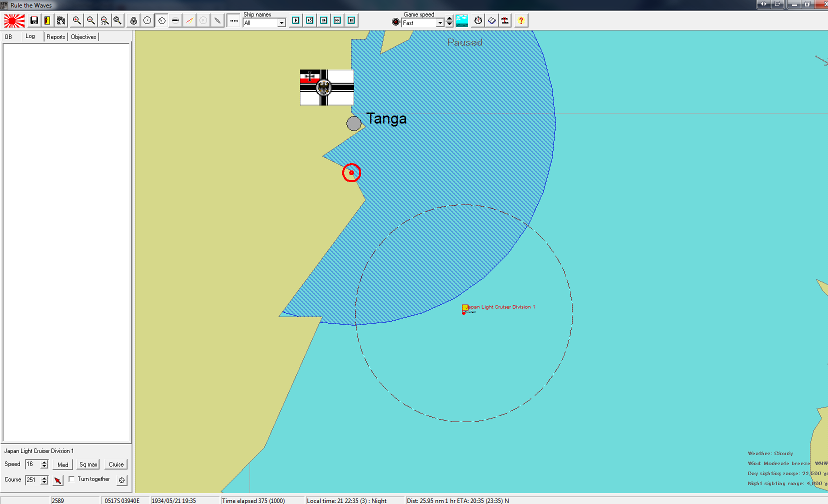Open help with yellow question mark
The height and width of the screenshot is (504, 828).
point(521,20)
